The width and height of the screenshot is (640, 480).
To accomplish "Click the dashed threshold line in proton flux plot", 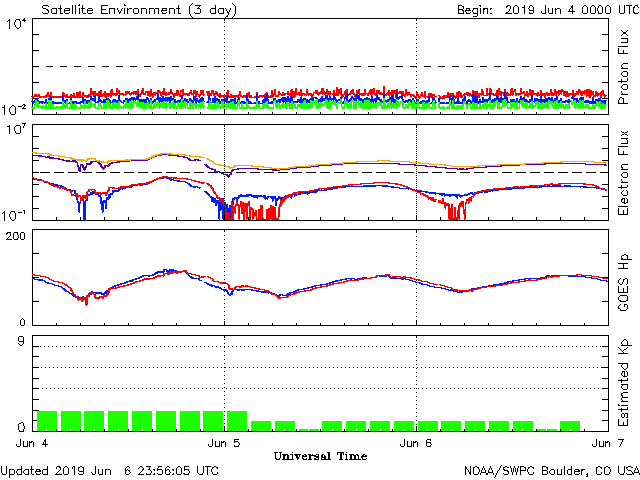I will pyautogui.click(x=320, y=66).
